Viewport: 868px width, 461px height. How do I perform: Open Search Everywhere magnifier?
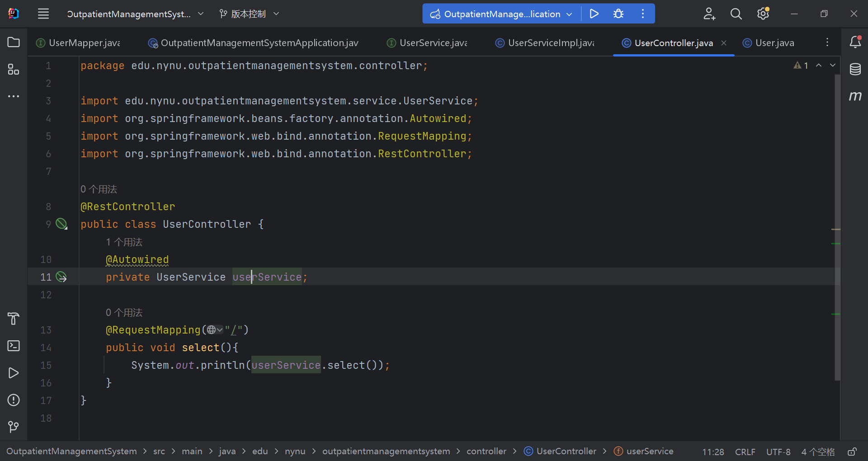736,14
